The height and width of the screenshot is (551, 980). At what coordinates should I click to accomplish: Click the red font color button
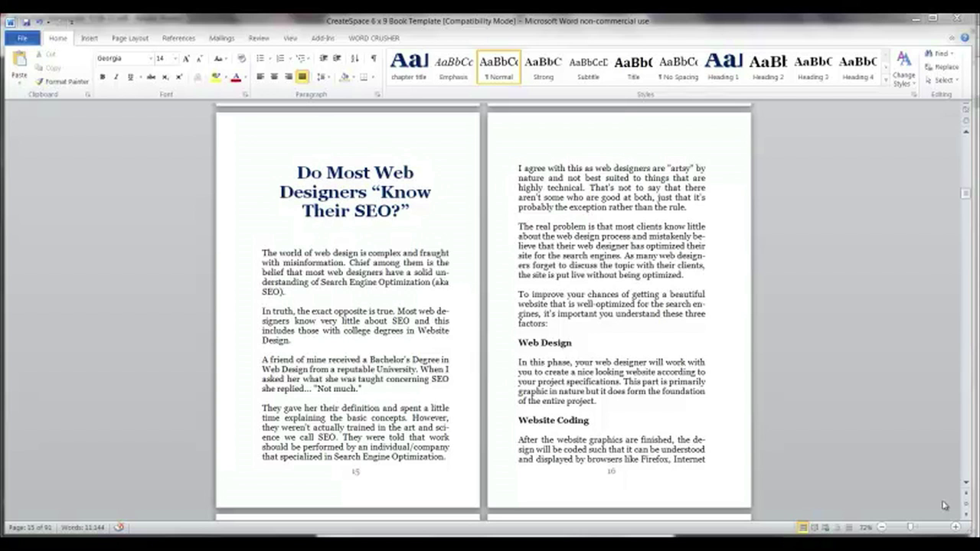pos(235,77)
